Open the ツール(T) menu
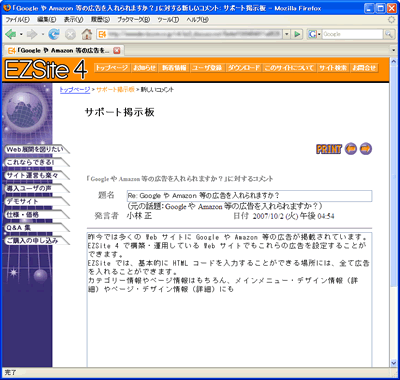Viewport: 400px width, 380px height. 168,20
